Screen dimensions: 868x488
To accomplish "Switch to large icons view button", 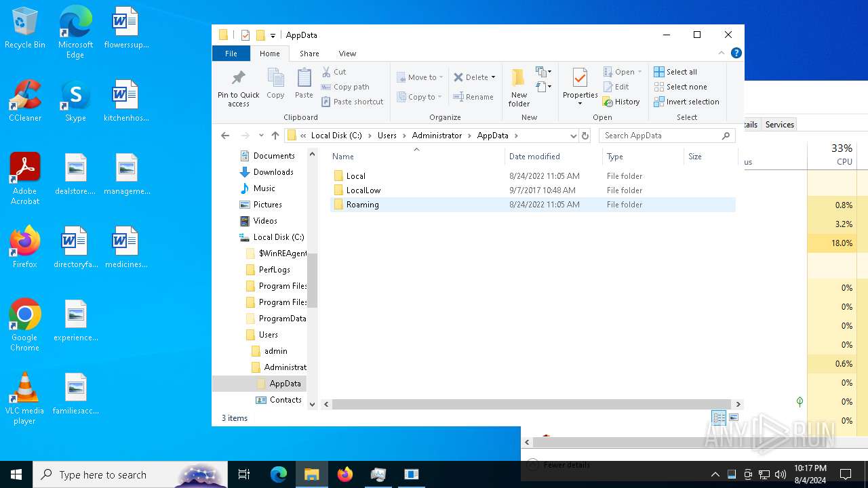I will click(733, 418).
